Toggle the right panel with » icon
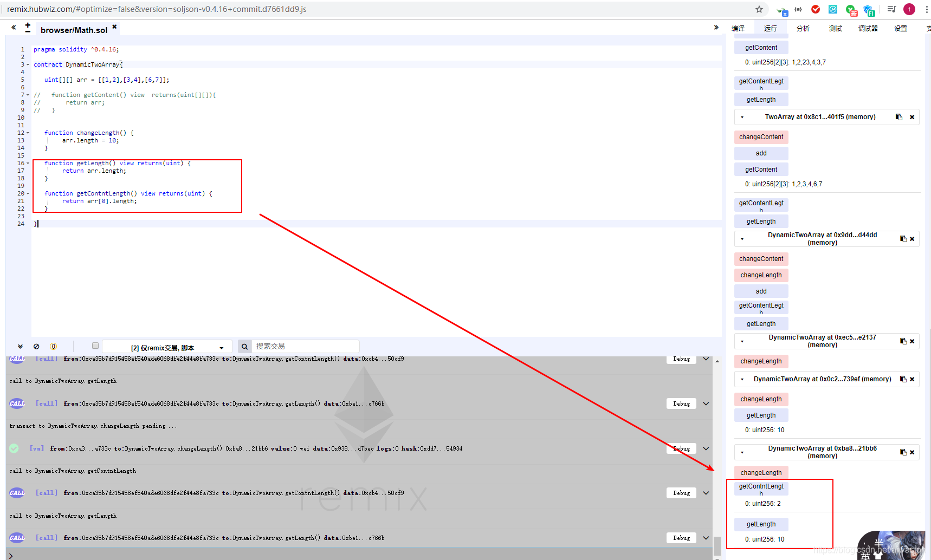 tap(716, 27)
